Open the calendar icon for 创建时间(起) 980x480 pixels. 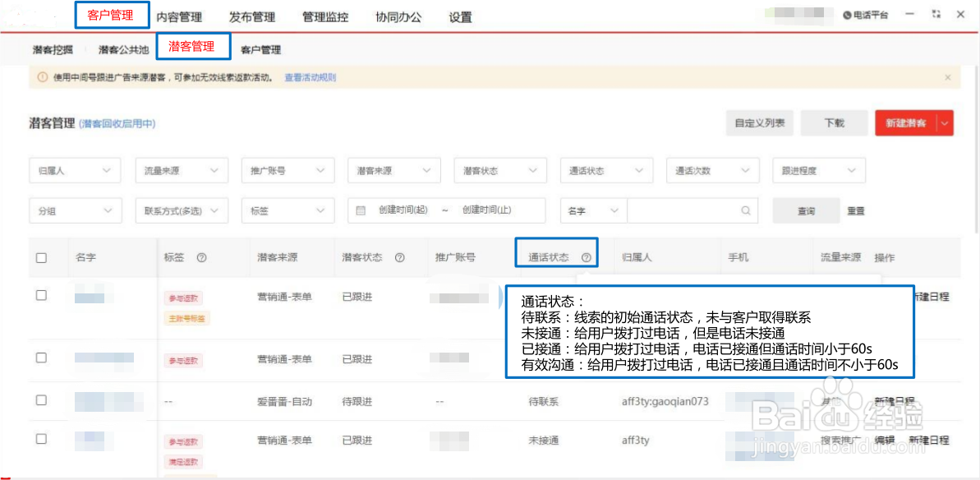[x=360, y=210]
